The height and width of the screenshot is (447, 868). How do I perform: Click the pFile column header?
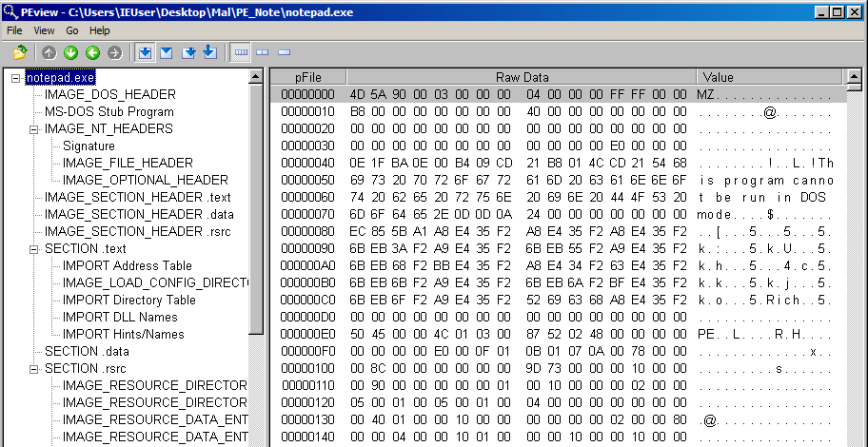(308, 77)
